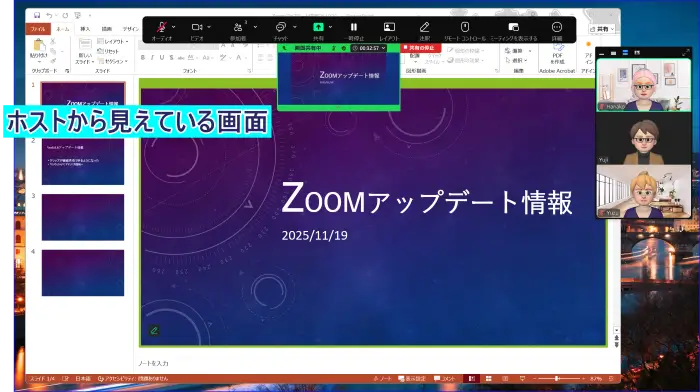This screenshot has height=392, width=700.
Task: Save presentation from quick access toolbar
Action: pos(37,15)
